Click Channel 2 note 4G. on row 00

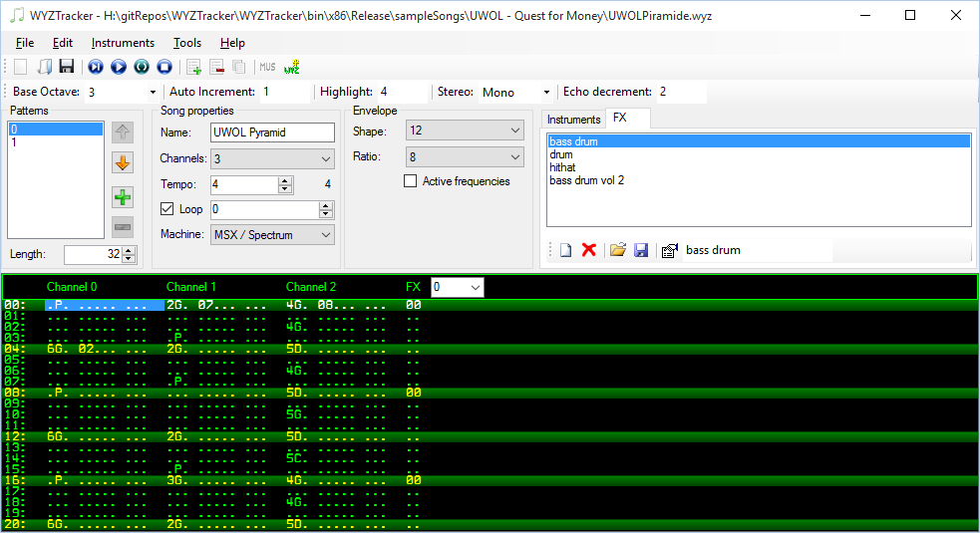pyautogui.click(x=297, y=305)
